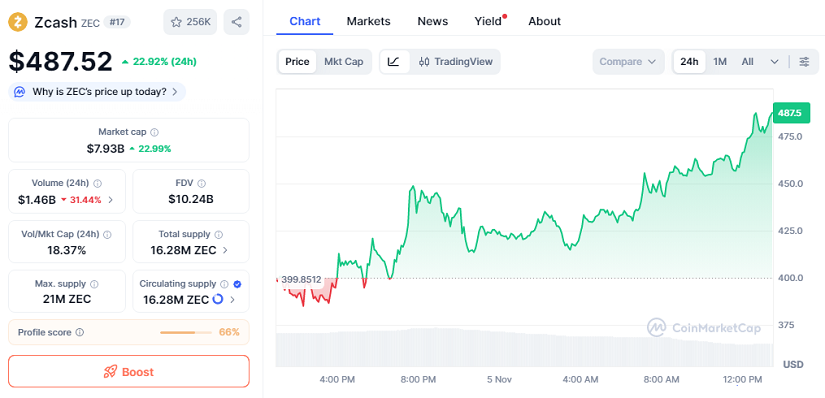Click the 399.8512 opening price label
The width and height of the screenshot is (825, 398).
point(301,280)
